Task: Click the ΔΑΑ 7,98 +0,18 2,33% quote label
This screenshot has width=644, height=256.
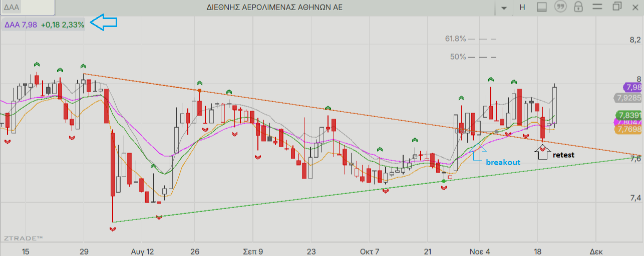Action: click(x=43, y=24)
